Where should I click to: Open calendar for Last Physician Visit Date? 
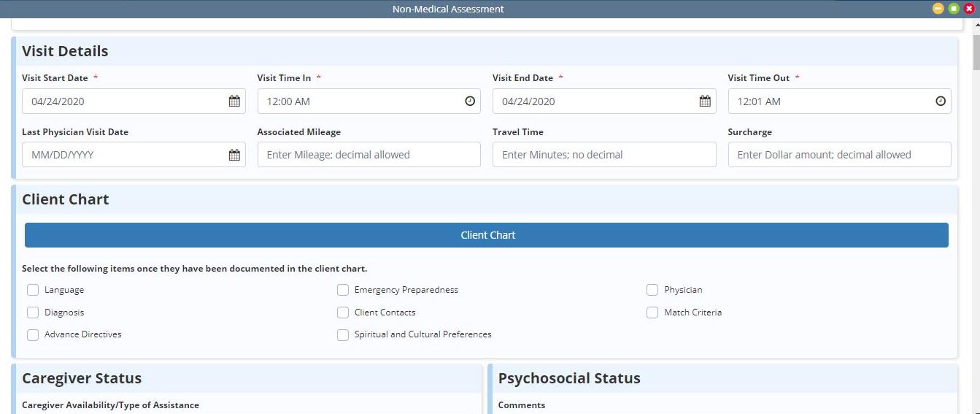tap(234, 155)
